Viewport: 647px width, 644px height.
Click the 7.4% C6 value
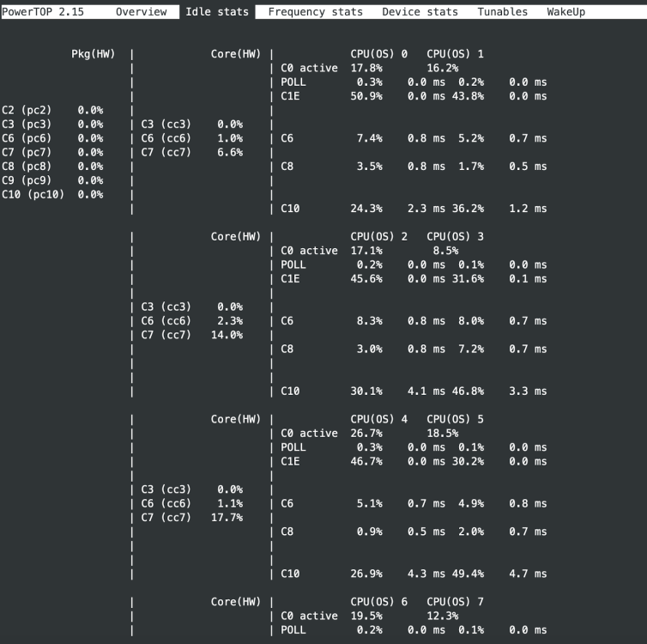[x=369, y=138]
